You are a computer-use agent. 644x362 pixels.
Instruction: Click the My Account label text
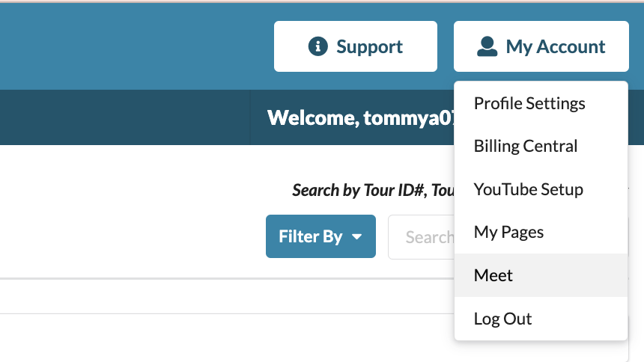(x=556, y=47)
